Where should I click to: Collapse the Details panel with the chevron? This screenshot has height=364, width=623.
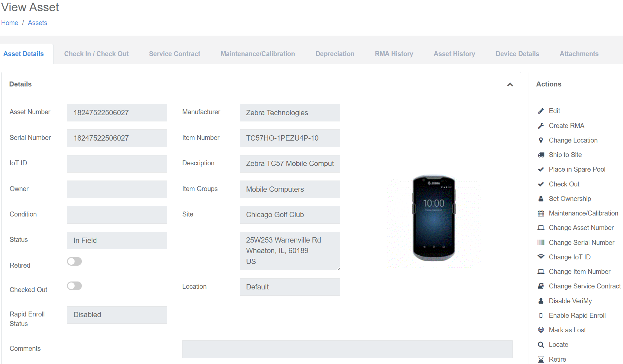tap(510, 84)
